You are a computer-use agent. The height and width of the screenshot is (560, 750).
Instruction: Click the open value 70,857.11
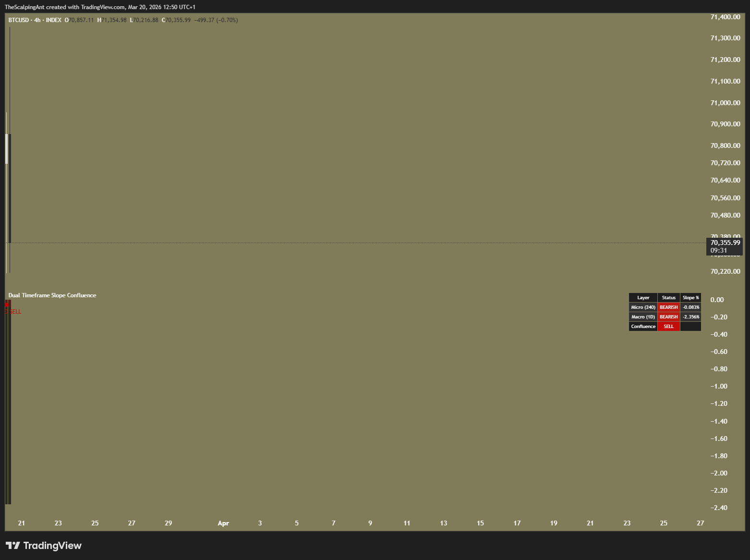[x=81, y=20]
